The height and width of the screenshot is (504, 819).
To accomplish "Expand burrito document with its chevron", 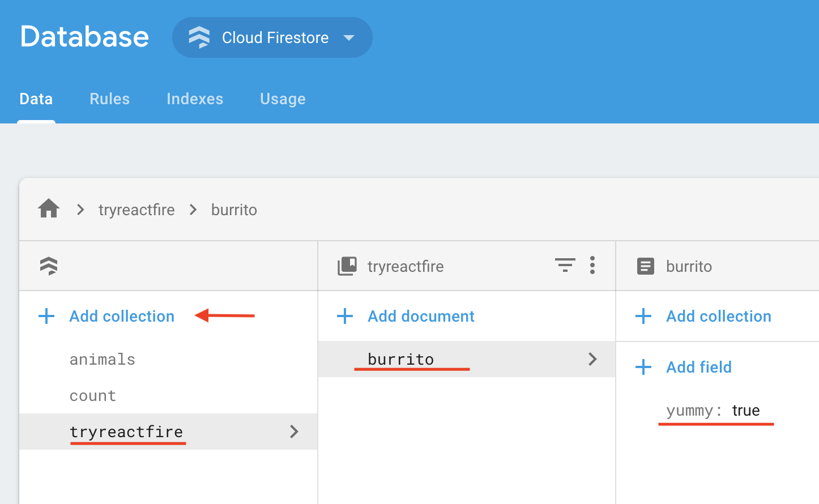I will (x=593, y=359).
